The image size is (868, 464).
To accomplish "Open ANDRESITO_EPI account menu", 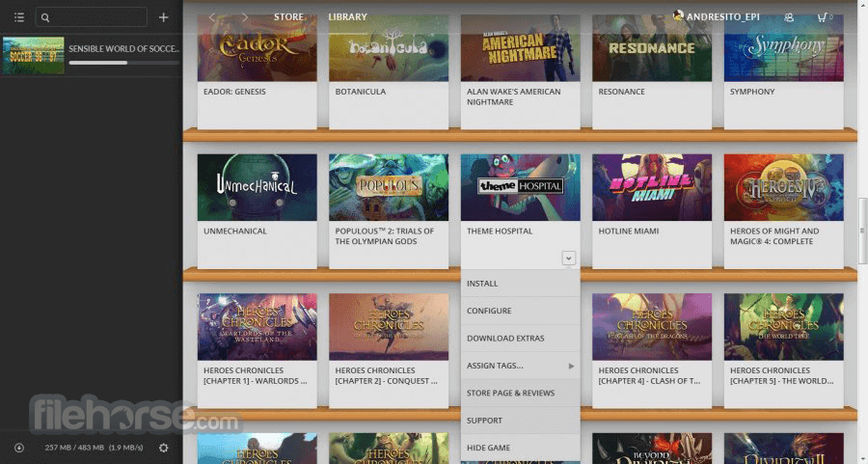I will pos(722,17).
